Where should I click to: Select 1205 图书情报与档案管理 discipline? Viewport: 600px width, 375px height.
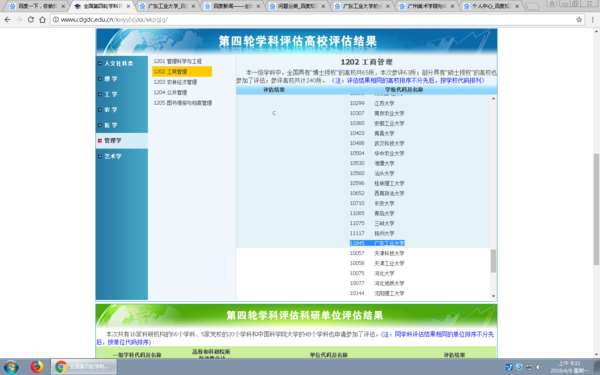[x=183, y=103]
